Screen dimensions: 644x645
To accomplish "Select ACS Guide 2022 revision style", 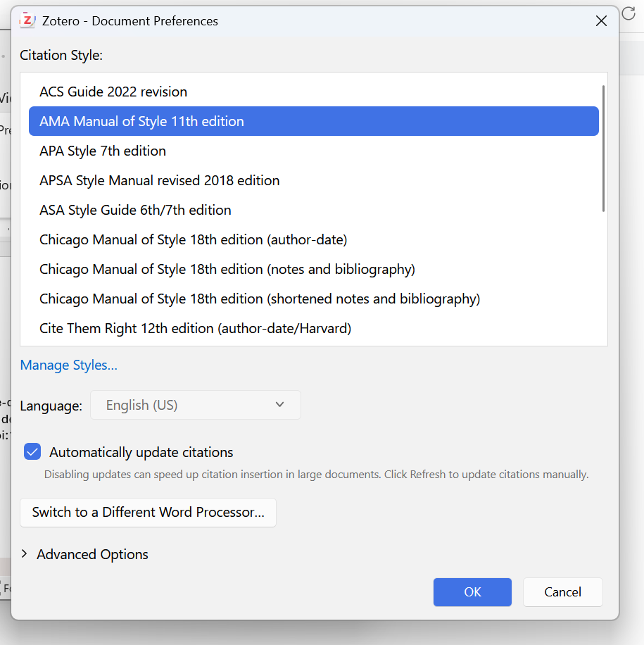I will click(314, 92).
